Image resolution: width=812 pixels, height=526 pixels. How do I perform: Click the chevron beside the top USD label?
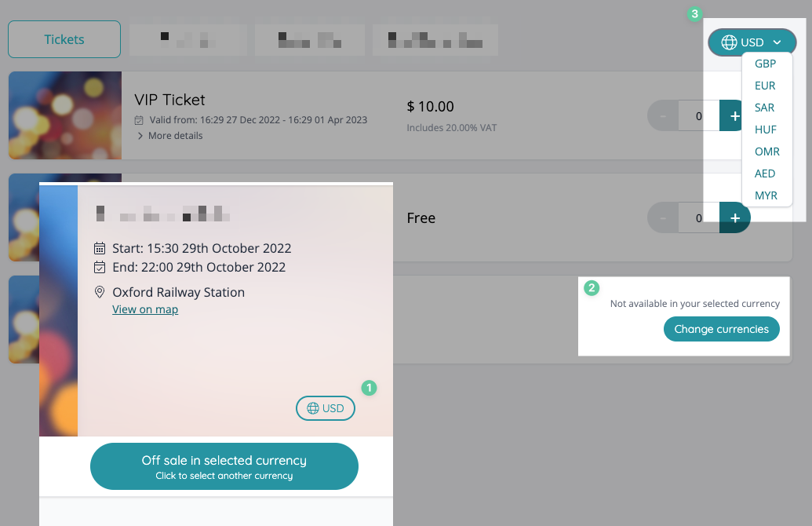tap(777, 42)
